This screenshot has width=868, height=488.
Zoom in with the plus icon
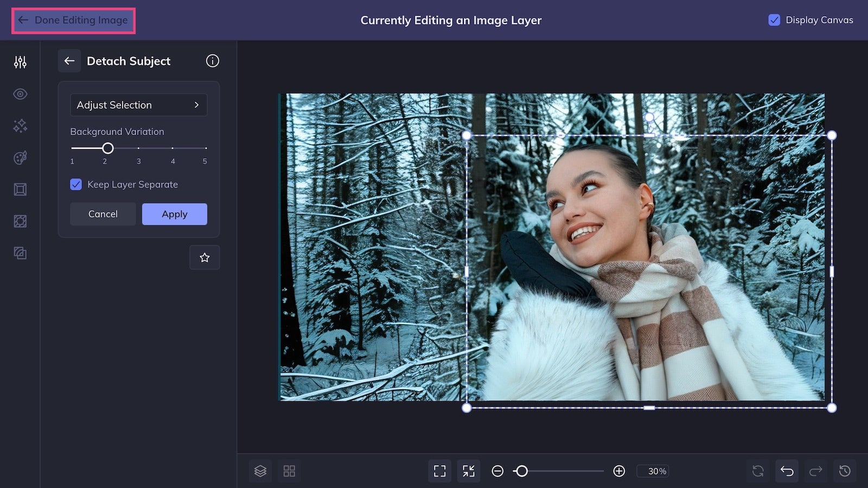(x=619, y=471)
